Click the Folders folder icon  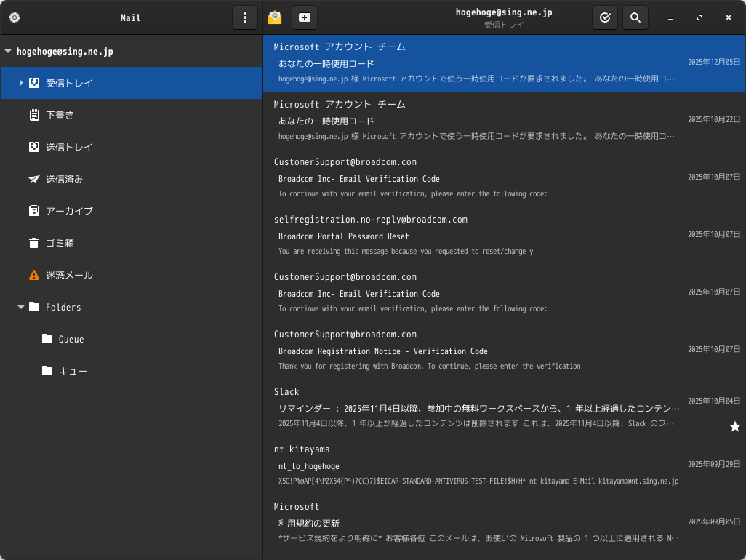[x=34, y=307]
